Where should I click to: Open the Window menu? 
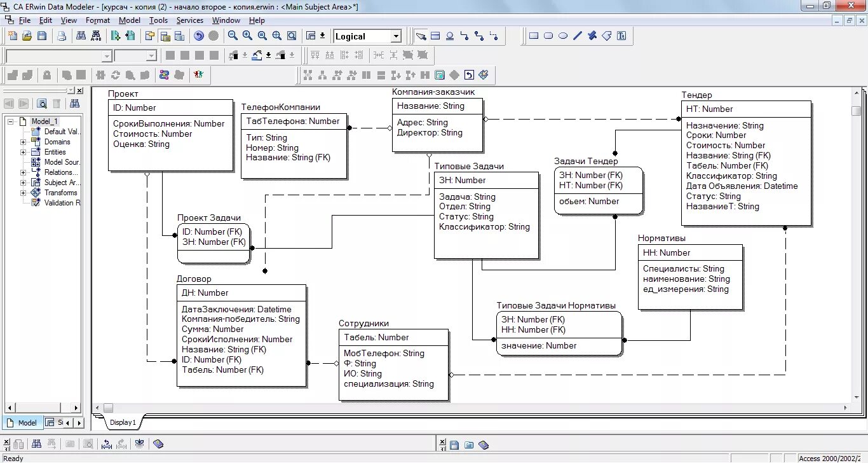pos(226,20)
